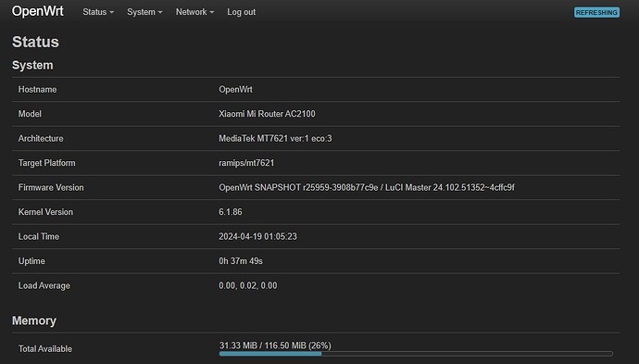Click the Local Time label
639x364 pixels.
(39, 236)
